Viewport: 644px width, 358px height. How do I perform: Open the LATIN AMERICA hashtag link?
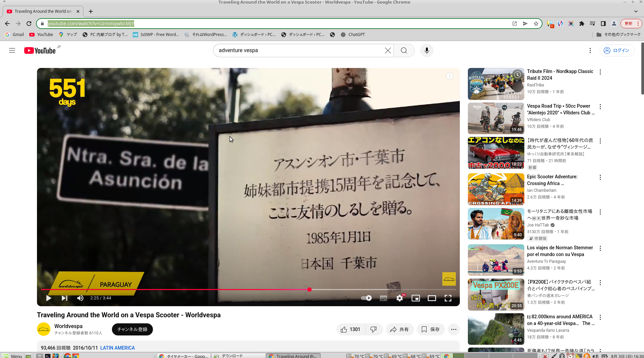[x=117, y=348]
